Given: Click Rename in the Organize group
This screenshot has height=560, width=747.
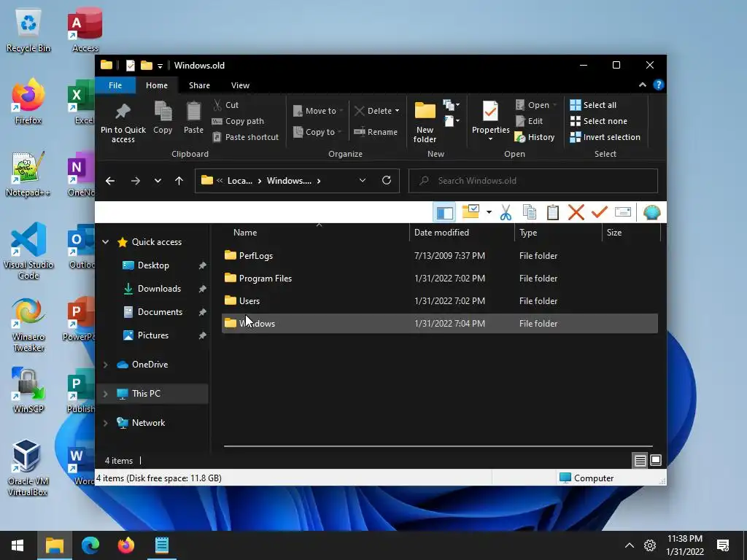Looking at the screenshot, I should click(x=376, y=132).
